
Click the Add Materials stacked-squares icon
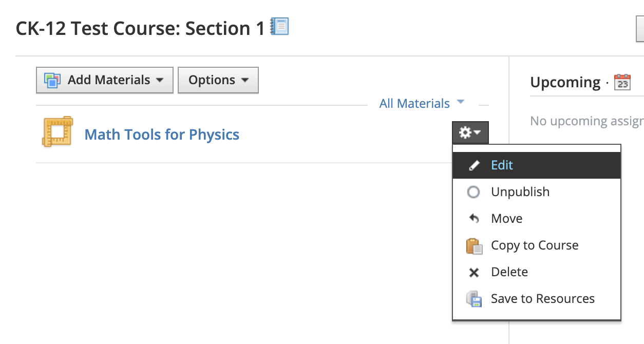[52, 80]
